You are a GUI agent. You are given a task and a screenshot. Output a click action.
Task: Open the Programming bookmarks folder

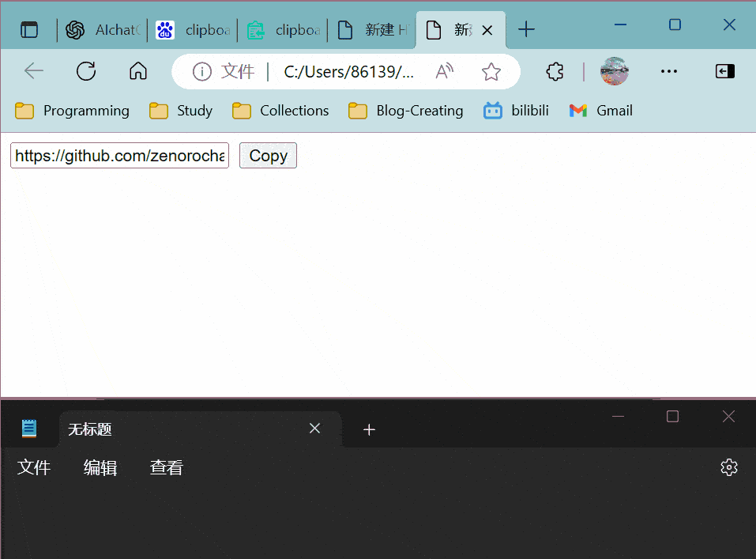pyautogui.click(x=72, y=111)
